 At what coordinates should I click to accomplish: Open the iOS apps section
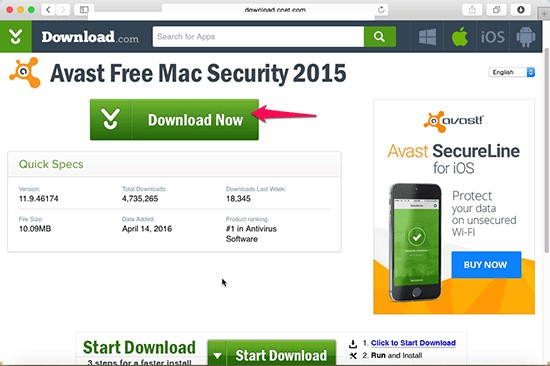(x=492, y=37)
